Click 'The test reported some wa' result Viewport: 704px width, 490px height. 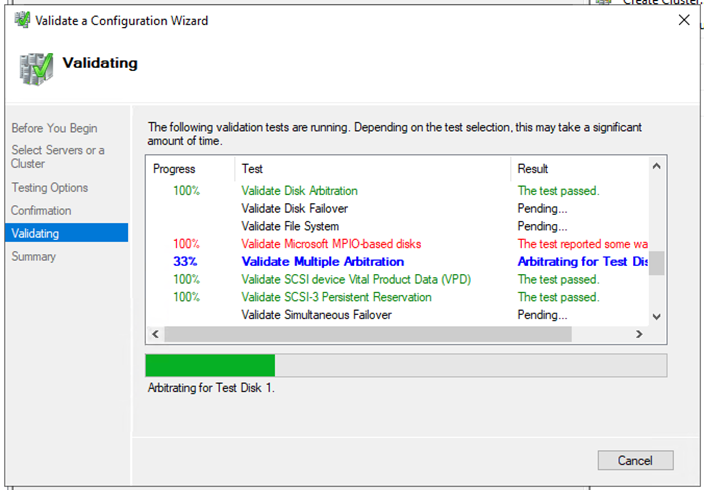(583, 244)
